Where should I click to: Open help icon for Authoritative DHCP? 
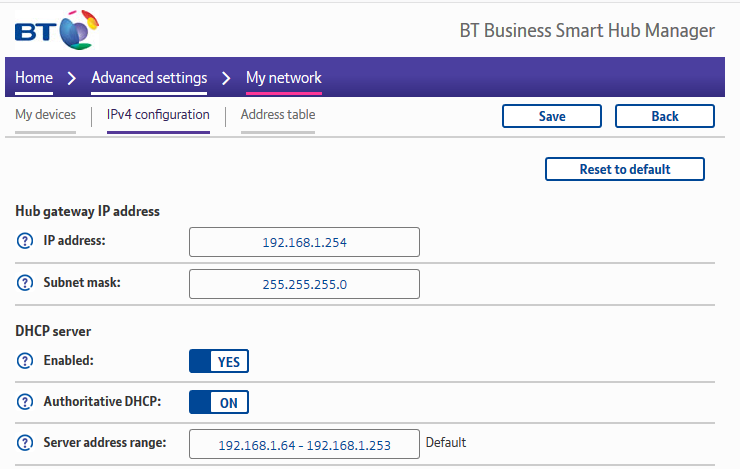[x=25, y=402]
